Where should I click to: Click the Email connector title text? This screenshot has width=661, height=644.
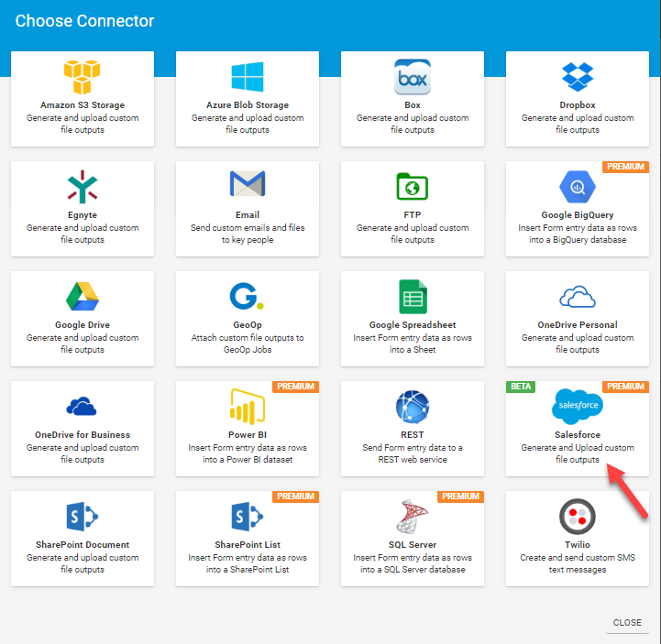click(x=248, y=214)
